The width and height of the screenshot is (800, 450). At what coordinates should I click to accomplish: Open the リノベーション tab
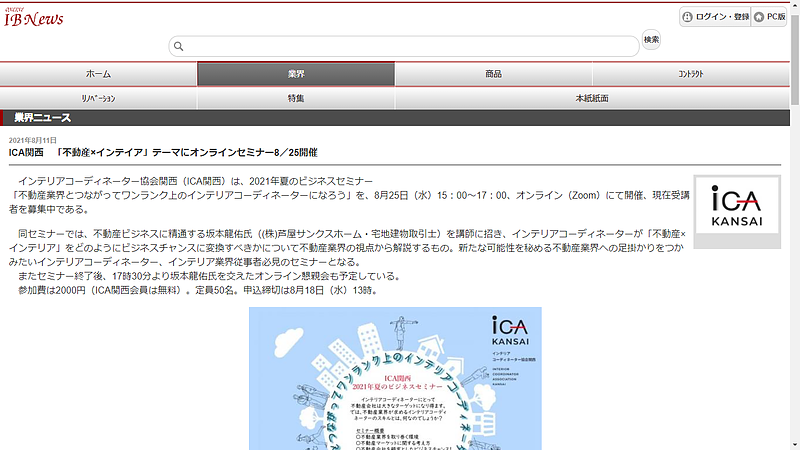(99, 98)
